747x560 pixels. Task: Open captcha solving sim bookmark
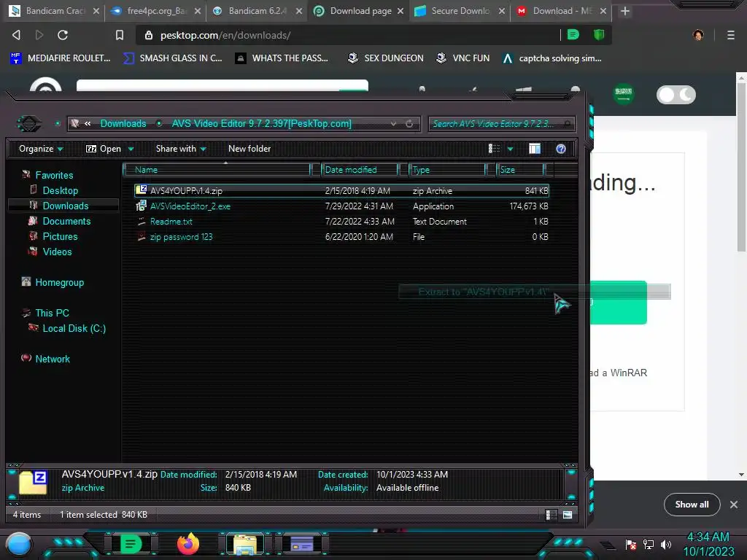point(552,58)
